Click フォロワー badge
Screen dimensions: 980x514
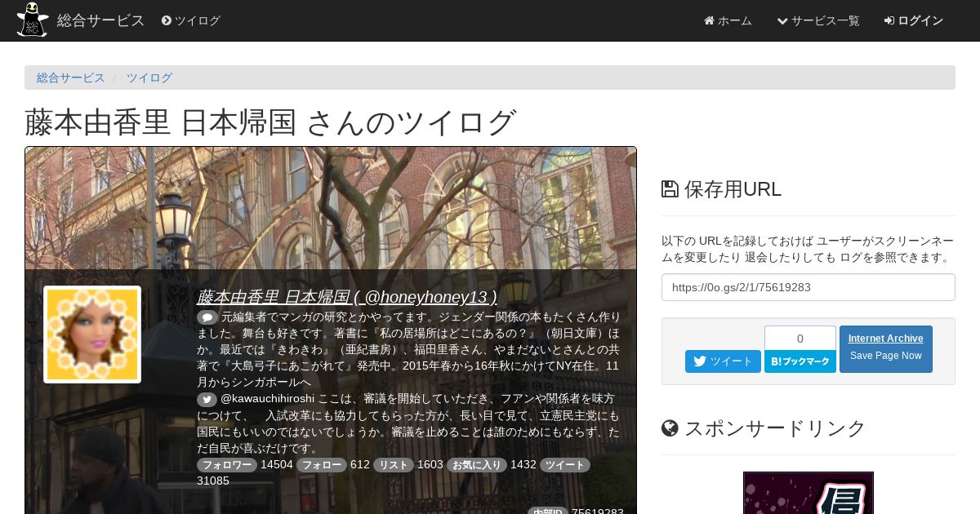[x=227, y=465]
